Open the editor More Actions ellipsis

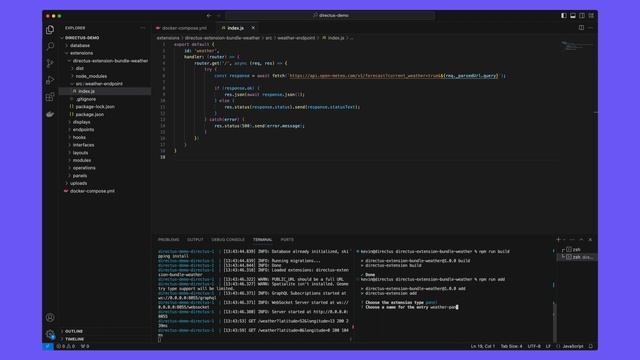click(590, 28)
